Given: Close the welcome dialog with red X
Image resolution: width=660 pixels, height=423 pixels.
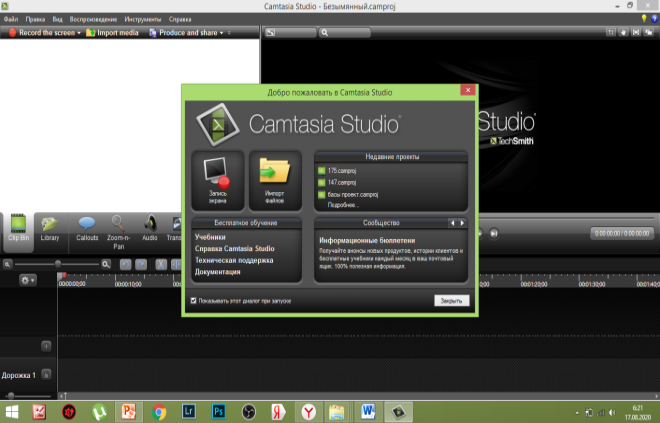Looking at the screenshot, I should pyautogui.click(x=468, y=90).
